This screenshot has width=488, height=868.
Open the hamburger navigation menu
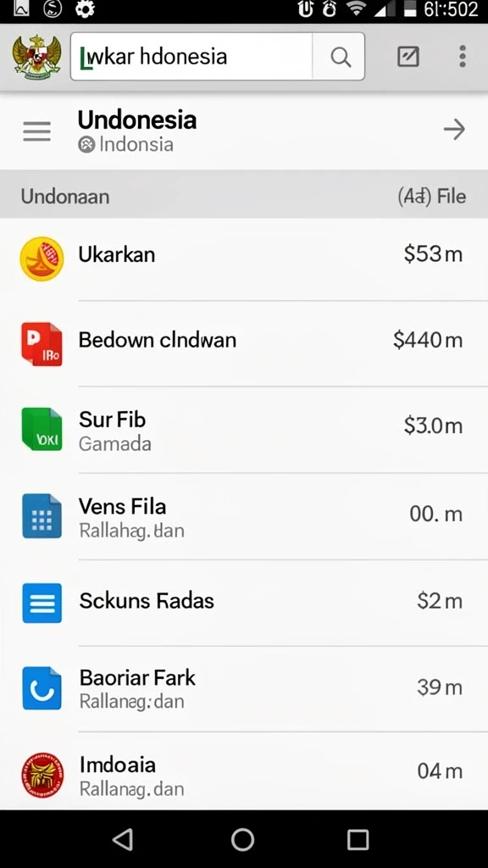coord(37,131)
